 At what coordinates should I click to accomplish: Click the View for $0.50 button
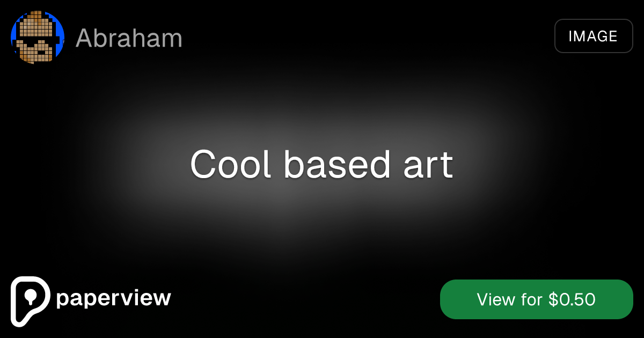[537, 299]
